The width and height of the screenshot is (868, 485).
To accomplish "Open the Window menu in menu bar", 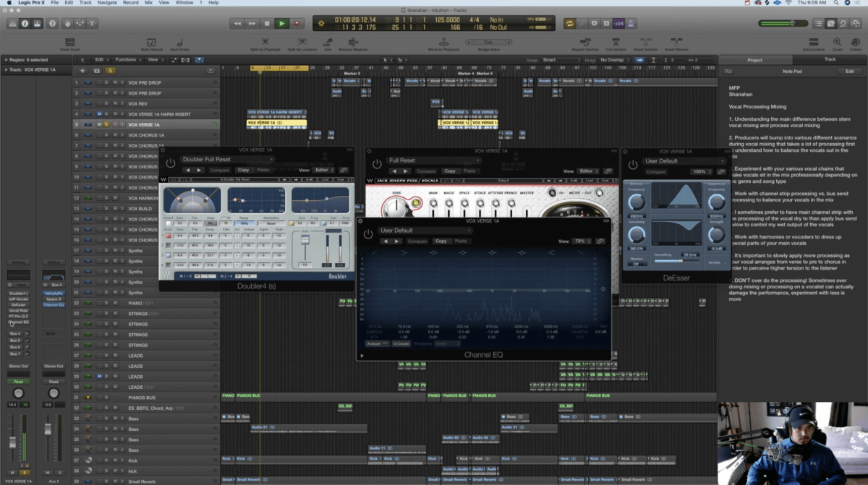I will 184,3.
